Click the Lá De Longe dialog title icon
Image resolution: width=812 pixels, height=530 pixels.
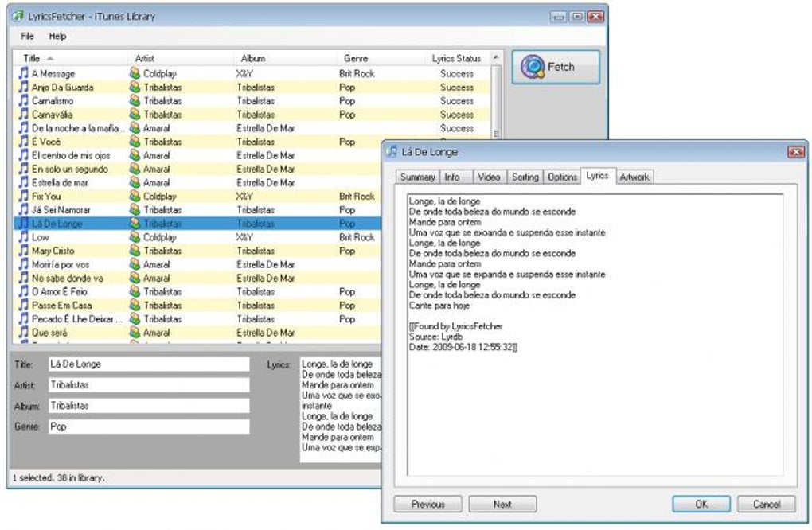click(392, 151)
